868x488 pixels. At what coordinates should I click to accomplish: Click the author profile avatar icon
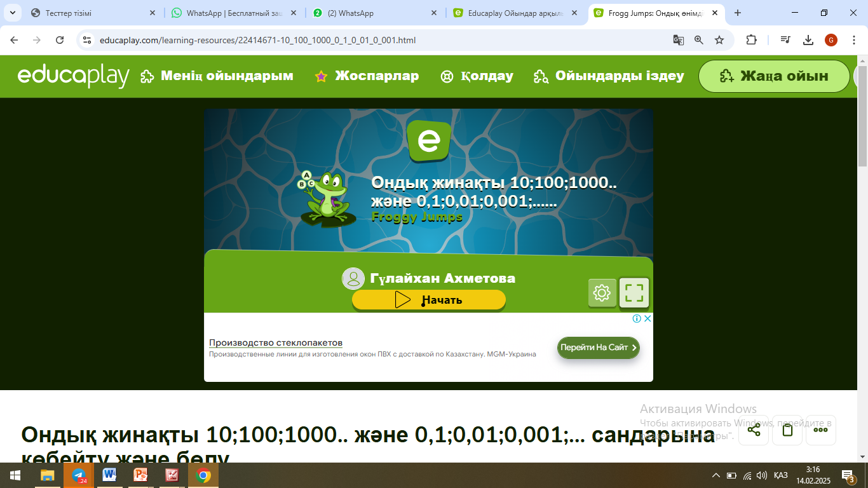[353, 278]
